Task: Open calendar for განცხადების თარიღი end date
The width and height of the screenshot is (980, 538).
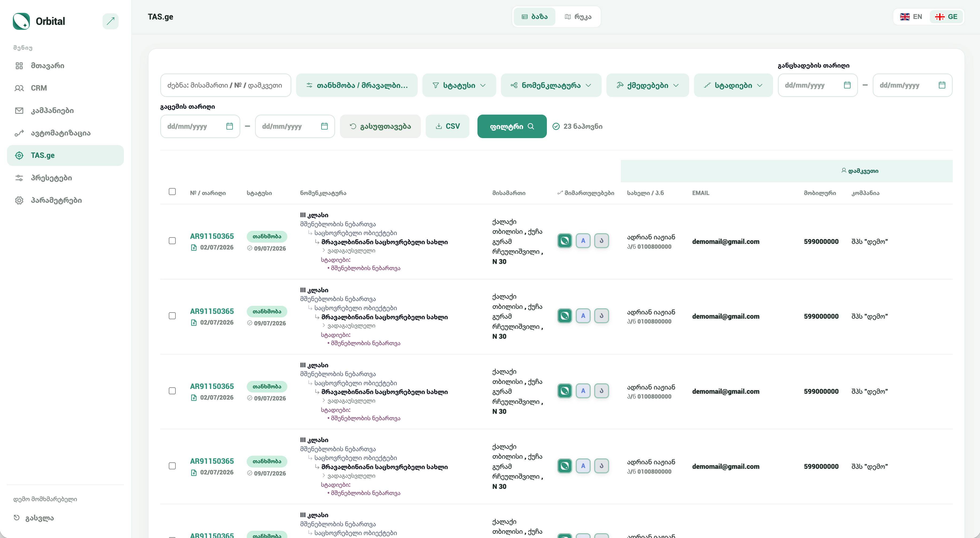Action: 942,85
